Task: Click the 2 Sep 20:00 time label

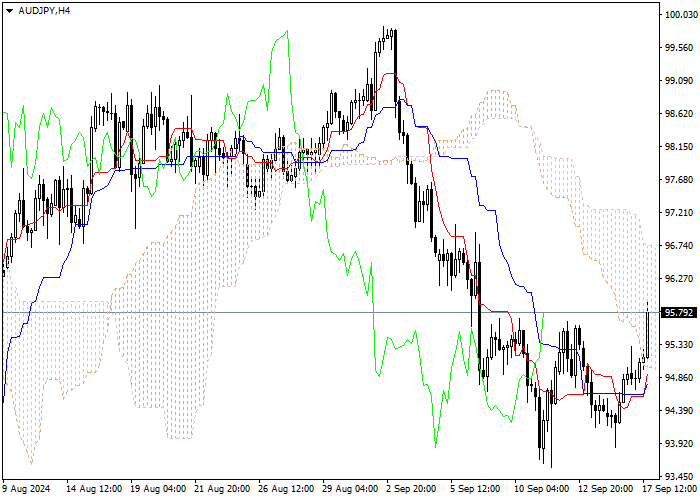Action: point(411,489)
